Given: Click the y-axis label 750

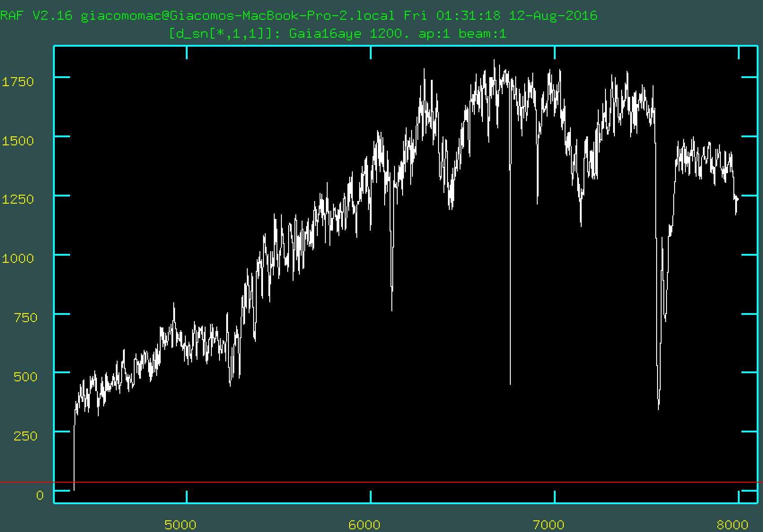Looking at the screenshot, I should click(x=26, y=318).
